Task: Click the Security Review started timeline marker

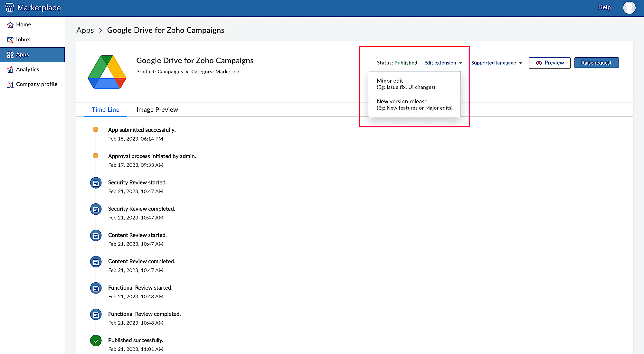Action: (96, 183)
